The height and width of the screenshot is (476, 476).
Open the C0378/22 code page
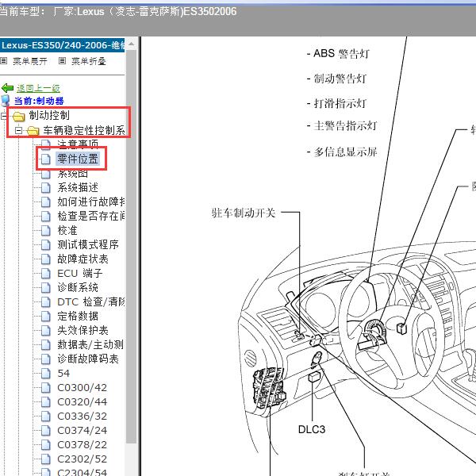pos(82,445)
